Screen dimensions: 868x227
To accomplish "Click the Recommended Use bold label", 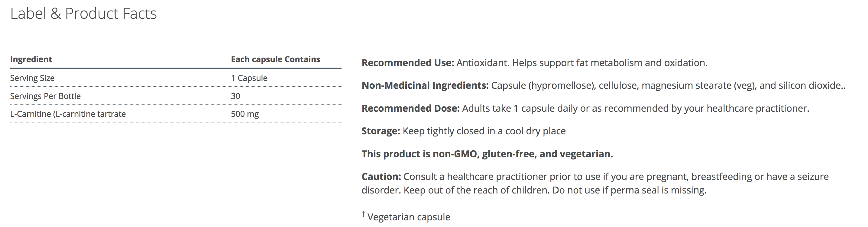I will coord(408,63).
